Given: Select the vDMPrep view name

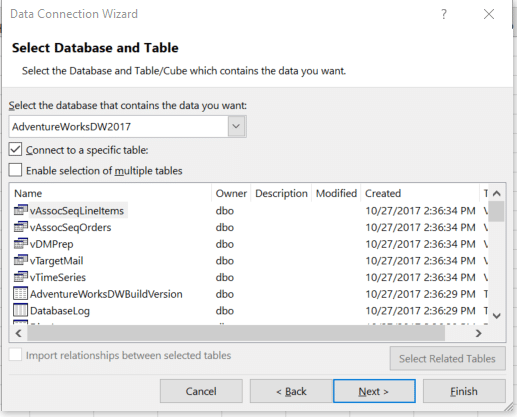Looking at the screenshot, I should click(x=52, y=244).
